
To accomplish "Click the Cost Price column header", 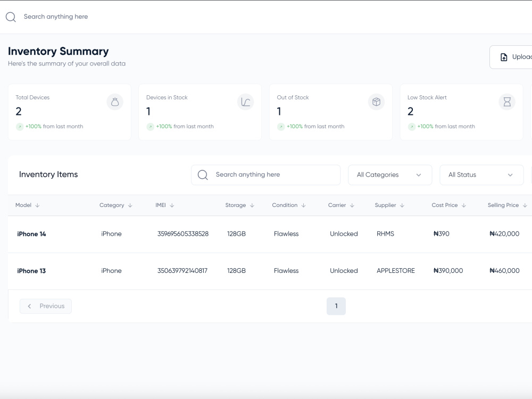I will click(444, 205).
